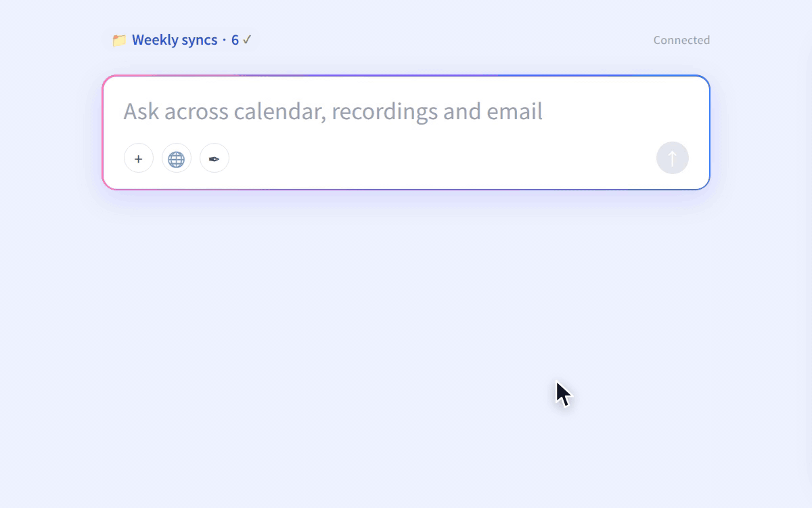Viewport: 812px width, 508px height.
Task: Click the checkmark beside the 6
Action: 247,40
